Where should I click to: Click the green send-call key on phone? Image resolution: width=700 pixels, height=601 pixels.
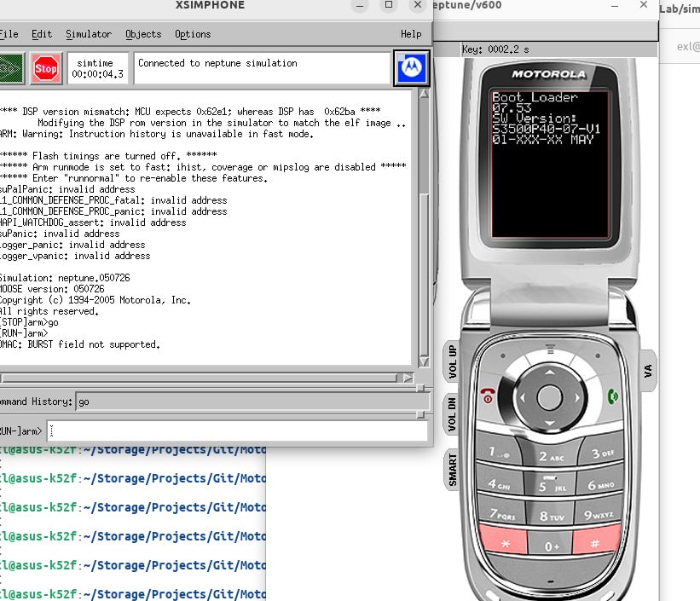(613, 396)
